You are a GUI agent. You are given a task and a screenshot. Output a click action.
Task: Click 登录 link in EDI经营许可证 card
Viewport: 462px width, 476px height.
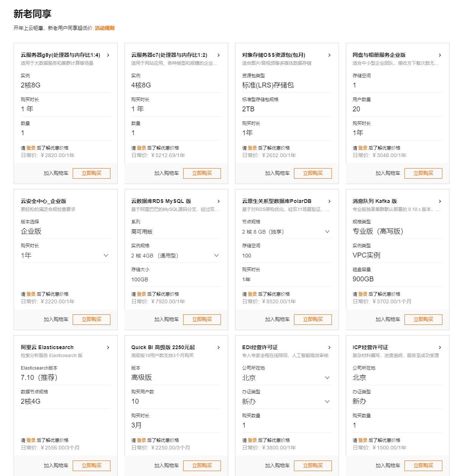click(x=252, y=440)
